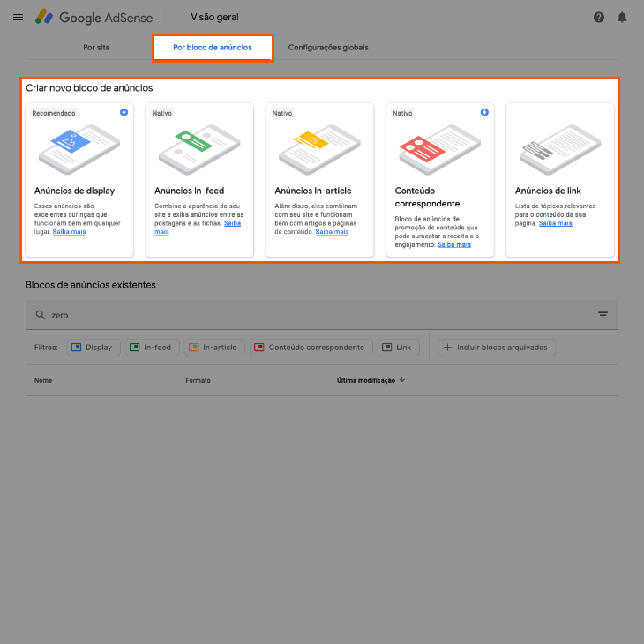Open Saiba mais link for In-feed ads

tap(232, 223)
